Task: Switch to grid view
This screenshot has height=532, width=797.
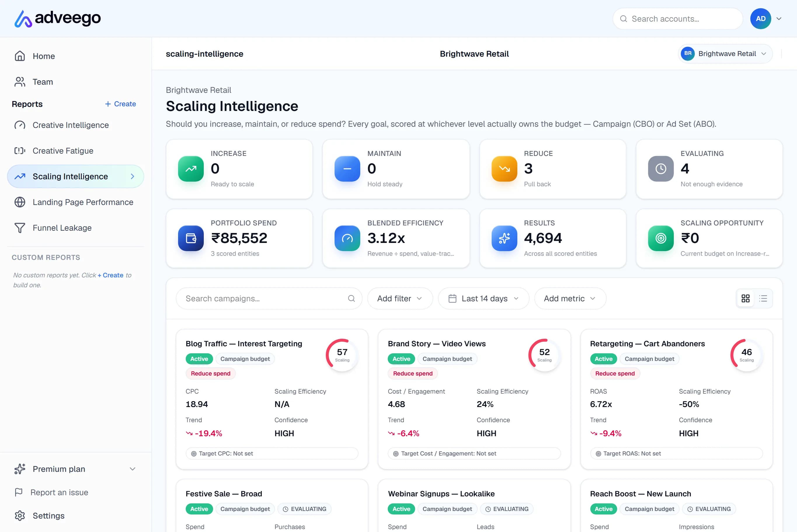Action: 745,298
